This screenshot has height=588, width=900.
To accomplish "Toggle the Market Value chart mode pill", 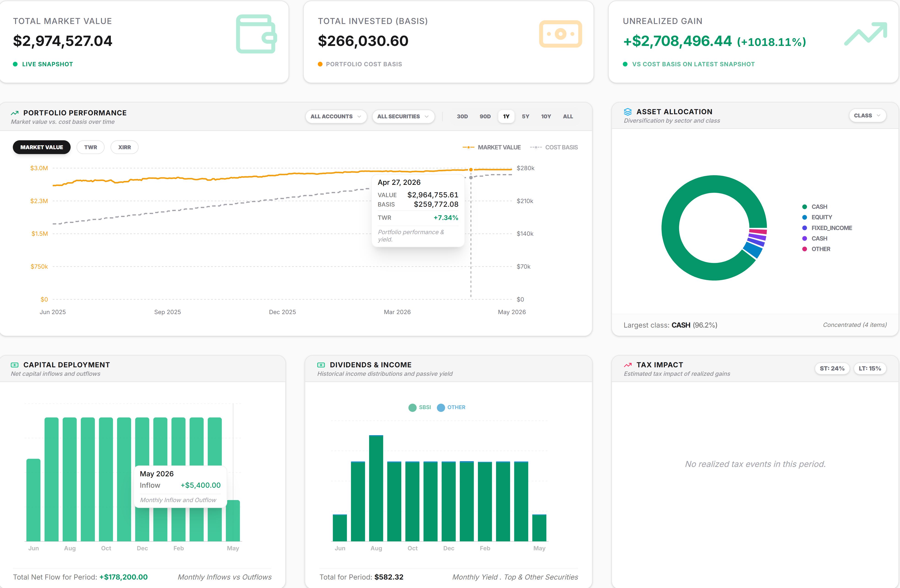I will pyautogui.click(x=42, y=147).
